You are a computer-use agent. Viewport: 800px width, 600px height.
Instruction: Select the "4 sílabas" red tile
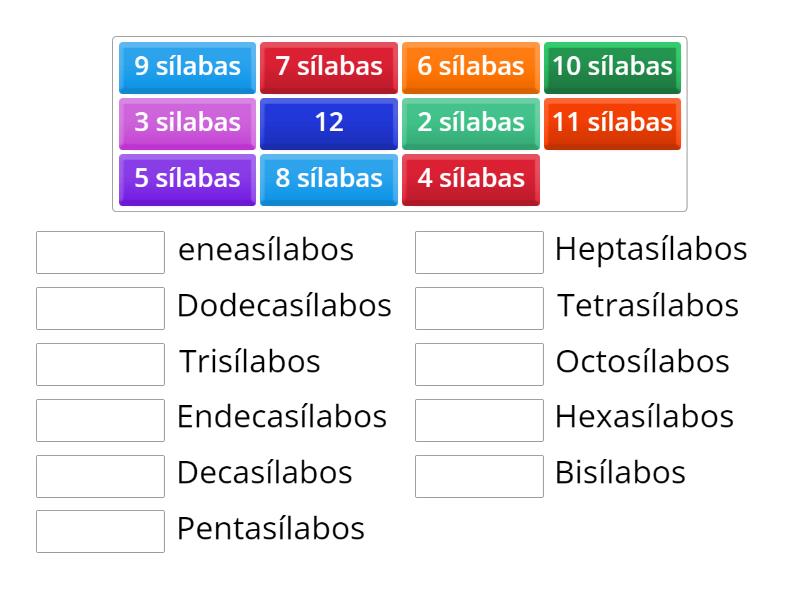[470, 179]
